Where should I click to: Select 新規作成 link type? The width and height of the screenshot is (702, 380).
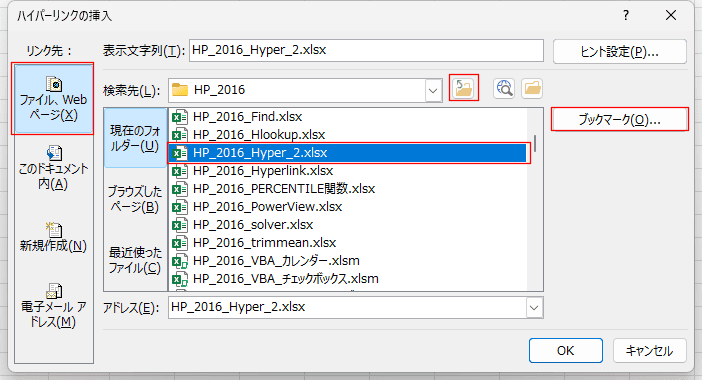click(53, 237)
